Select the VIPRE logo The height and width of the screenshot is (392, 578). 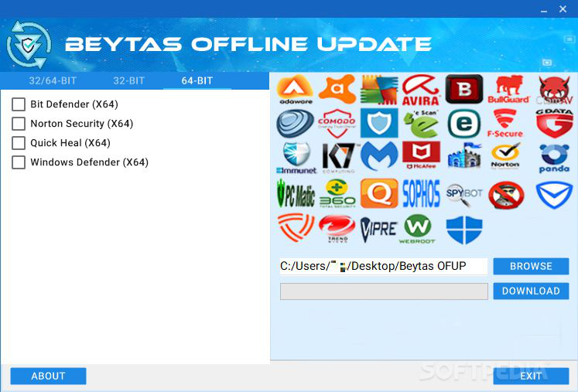[x=379, y=229]
